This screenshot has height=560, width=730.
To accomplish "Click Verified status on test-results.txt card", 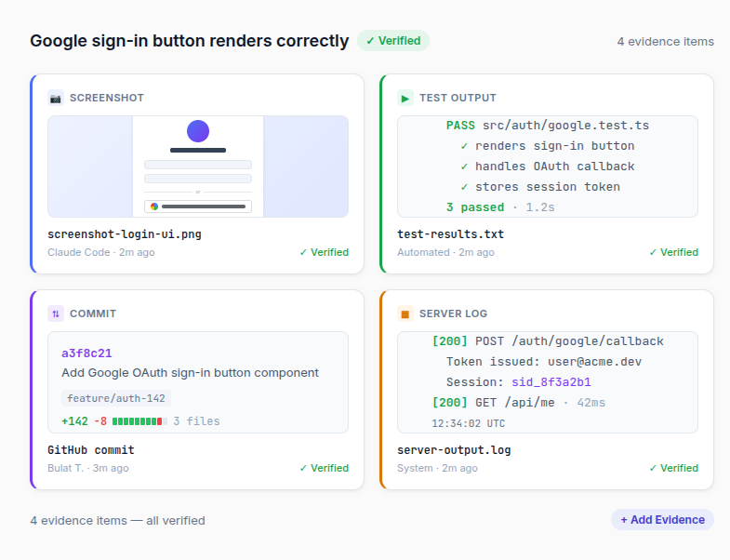I will [673, 252].
